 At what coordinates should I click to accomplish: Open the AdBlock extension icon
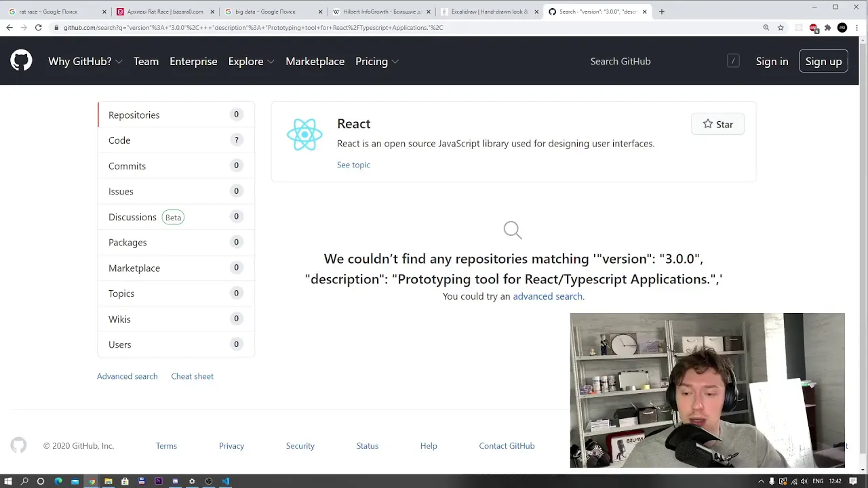(x=814, y=28)
